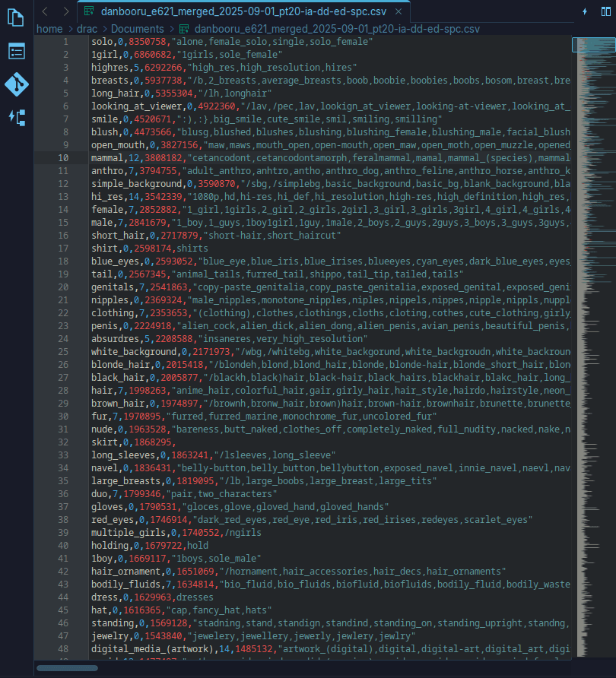Click 'brown_hair' text on line 29

118,404
